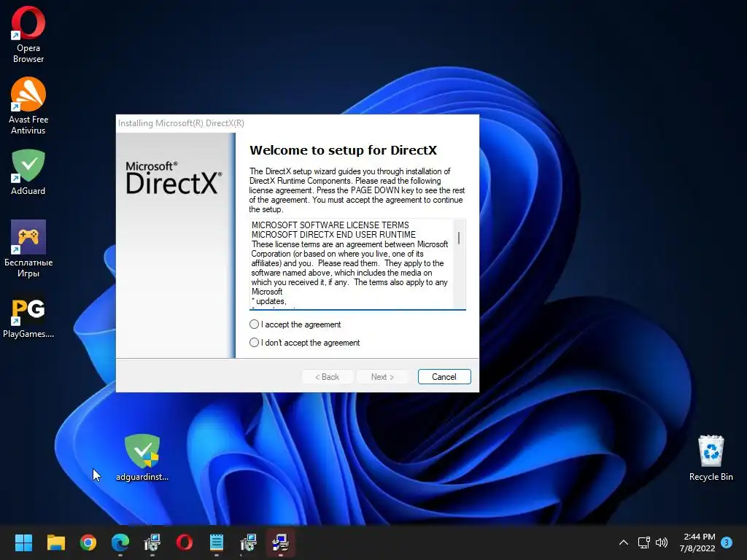Open the Opera Browser desktop shortcut
The height and width of the screenshot is (560, 747).
28,34
